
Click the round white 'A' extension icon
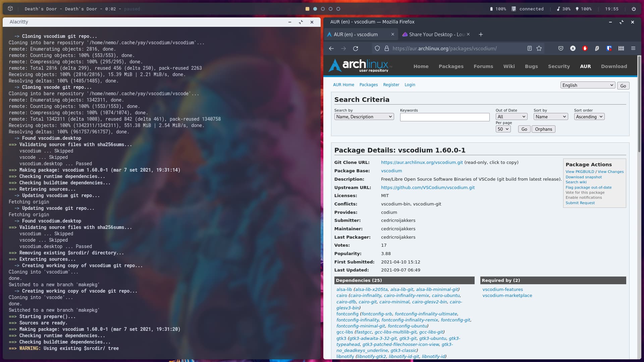pyautogui.click(x=573, y=49)
